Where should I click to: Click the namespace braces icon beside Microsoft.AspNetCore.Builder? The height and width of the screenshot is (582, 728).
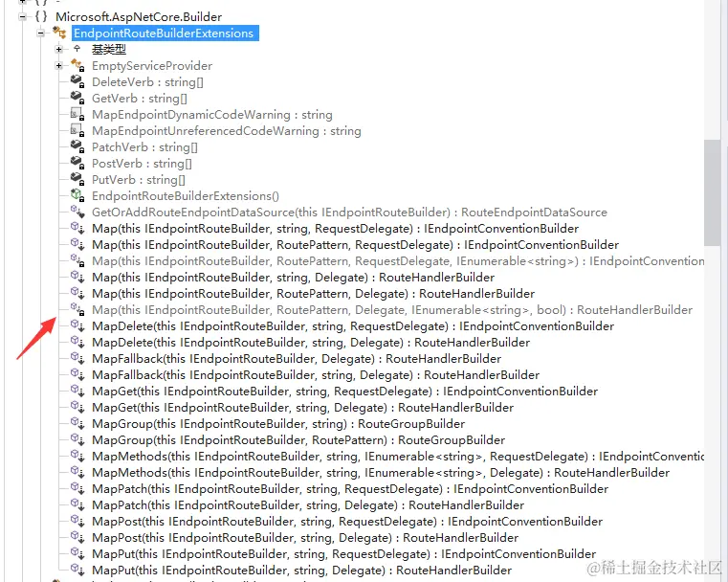(41, 16)
